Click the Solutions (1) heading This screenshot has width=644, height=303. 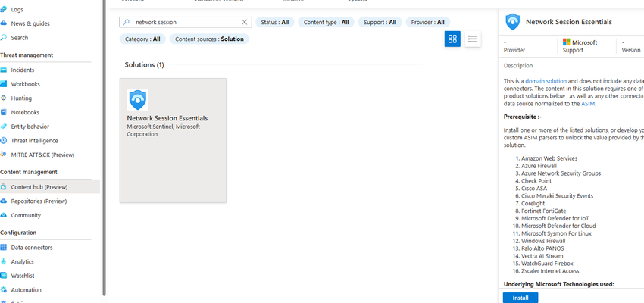pyautogui.click(x=144, y=65)
